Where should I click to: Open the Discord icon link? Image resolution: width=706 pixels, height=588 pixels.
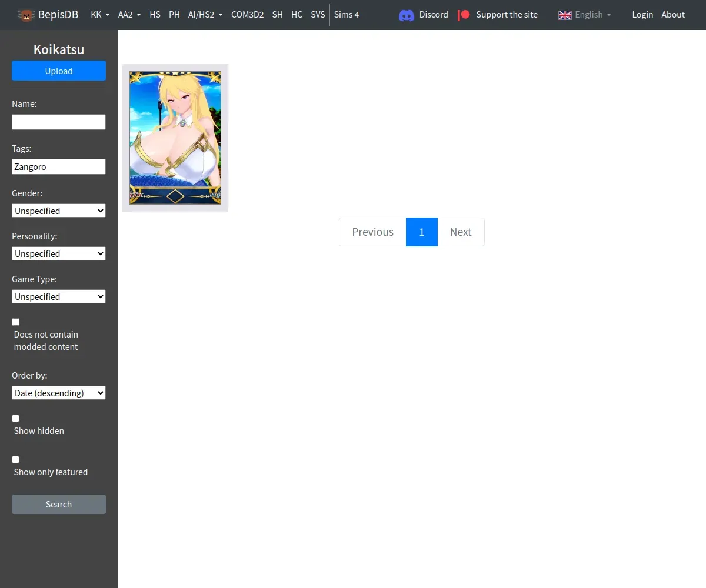pyautogui.click(x=407, y=15)
